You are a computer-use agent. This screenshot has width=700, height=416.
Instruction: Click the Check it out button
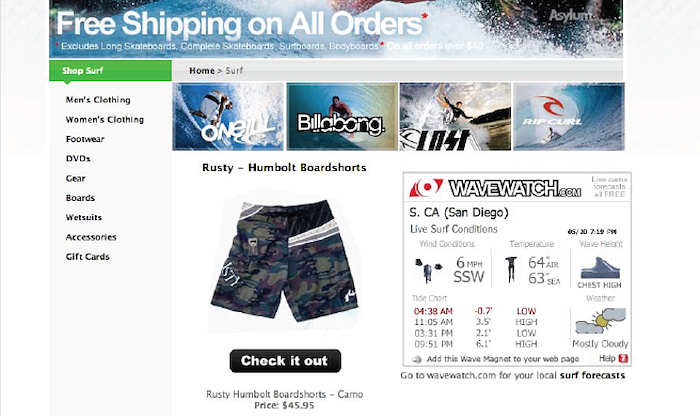click(285, 361)
